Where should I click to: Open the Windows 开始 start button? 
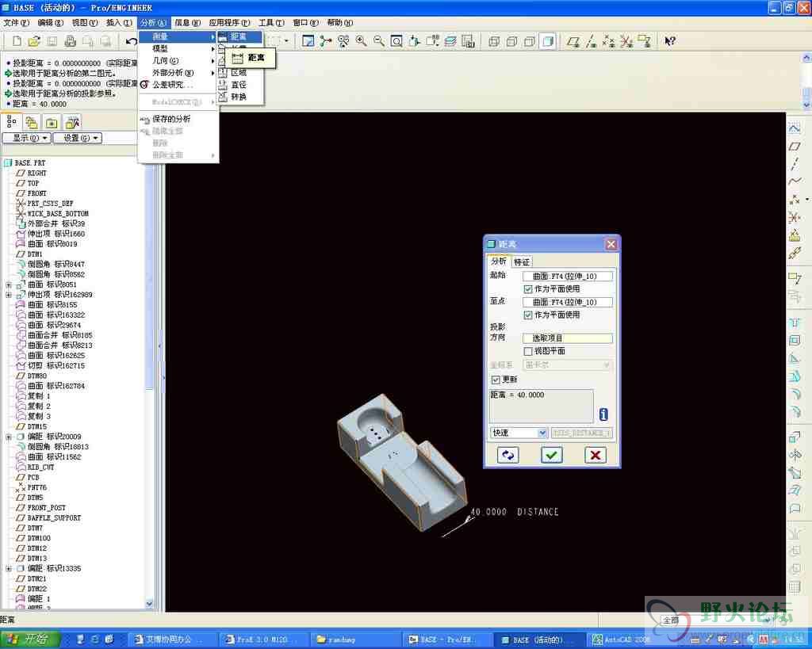(30, 639)
